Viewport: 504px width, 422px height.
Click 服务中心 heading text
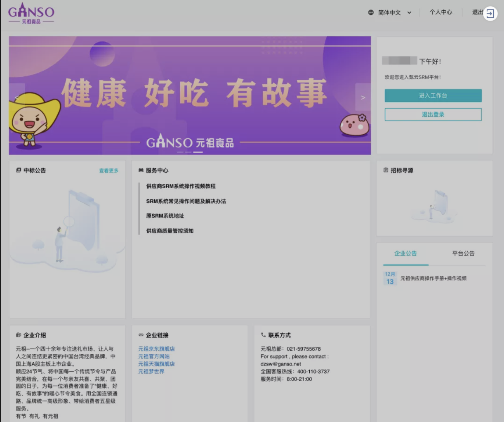click(x=157, y=170)
